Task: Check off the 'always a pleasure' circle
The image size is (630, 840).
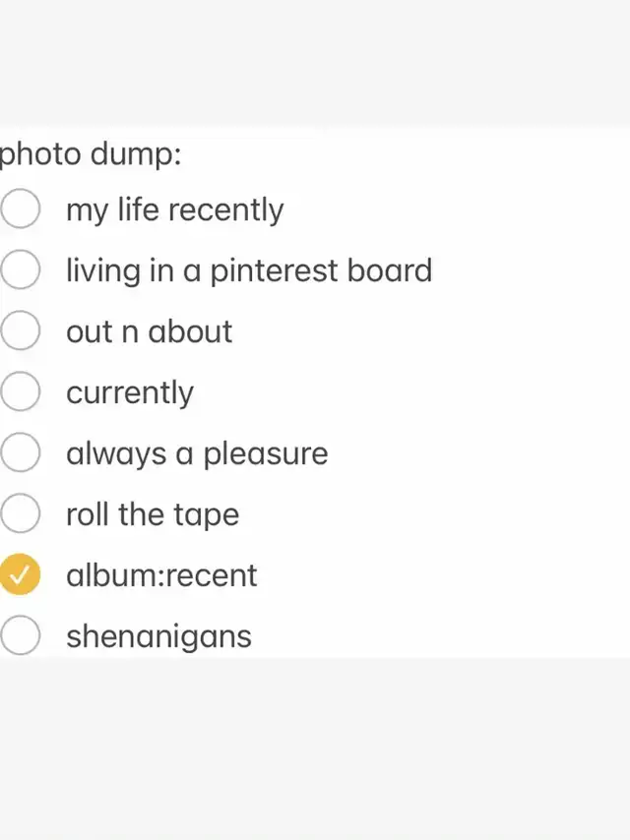Action: tap(20, 452)
